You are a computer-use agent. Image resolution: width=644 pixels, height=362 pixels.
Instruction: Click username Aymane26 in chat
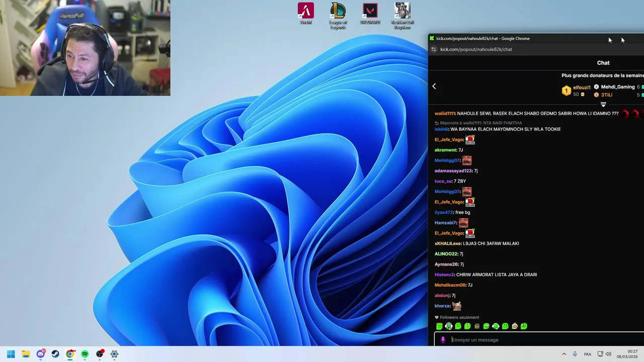446,264
